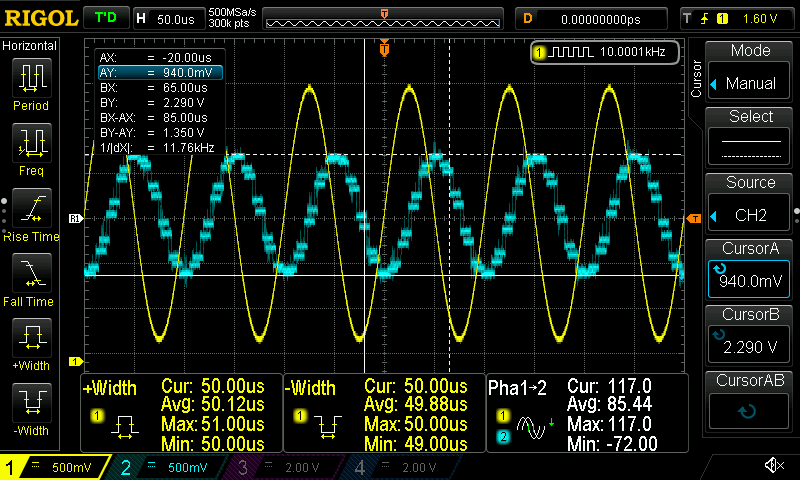Click the Horizontal menu header

(x=30, y=46)
